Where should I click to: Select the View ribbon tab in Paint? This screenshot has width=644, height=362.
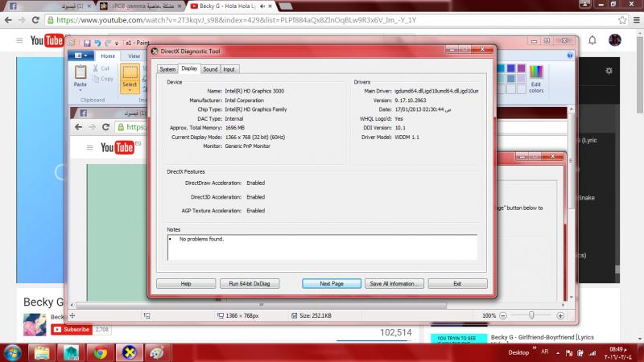coord(134,56)
